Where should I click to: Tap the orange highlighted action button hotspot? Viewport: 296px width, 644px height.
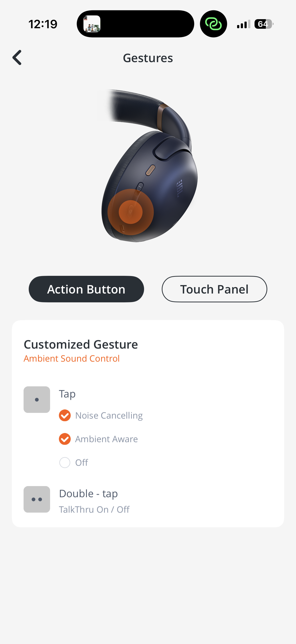[130, 212]
